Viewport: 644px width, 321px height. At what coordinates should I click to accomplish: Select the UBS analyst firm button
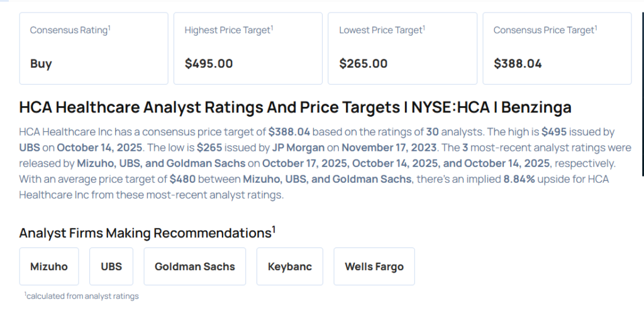point(111,266)
